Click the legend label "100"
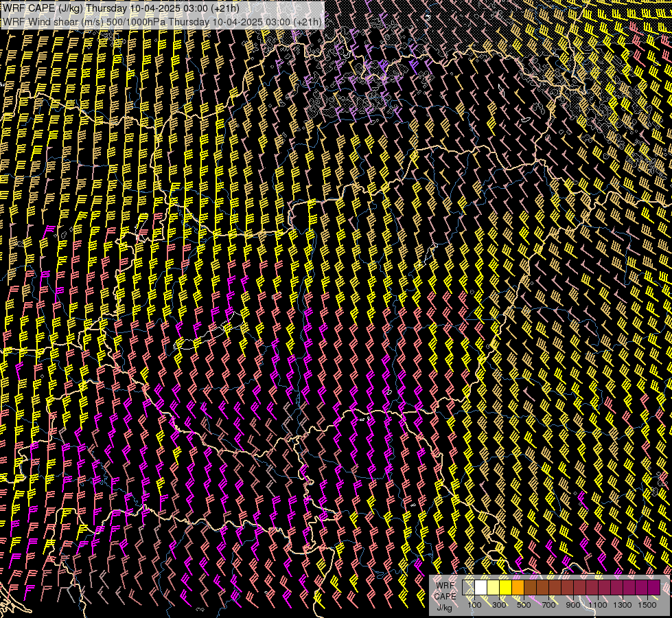 [x=474, y=605]
